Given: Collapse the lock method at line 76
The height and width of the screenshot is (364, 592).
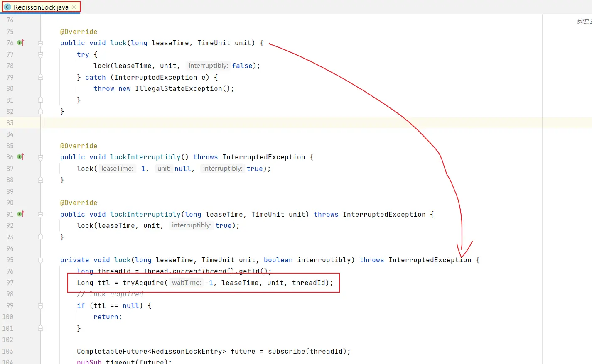Looking at the screenshot, I should 41,43.
